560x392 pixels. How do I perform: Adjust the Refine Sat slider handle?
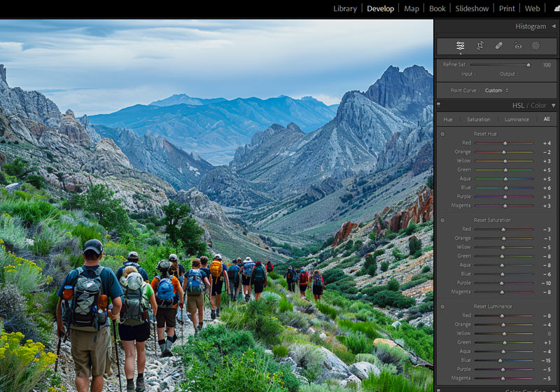click(528, 65)
